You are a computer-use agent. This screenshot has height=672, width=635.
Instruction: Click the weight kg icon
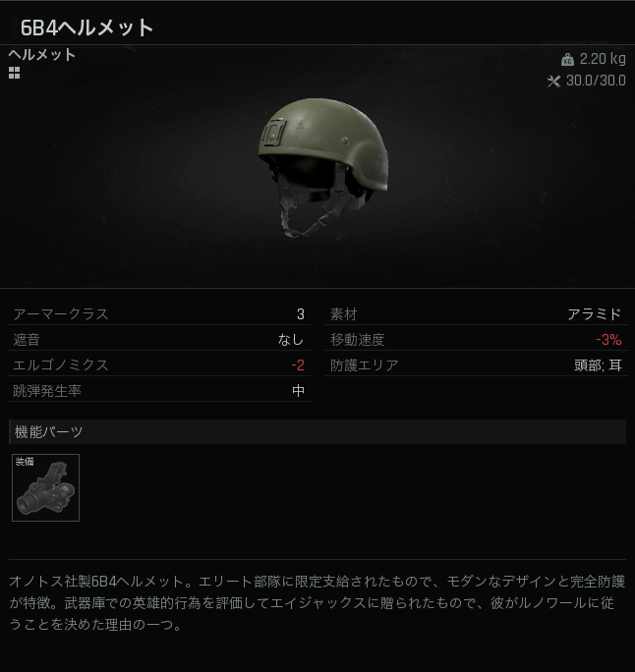coord(567,60)
